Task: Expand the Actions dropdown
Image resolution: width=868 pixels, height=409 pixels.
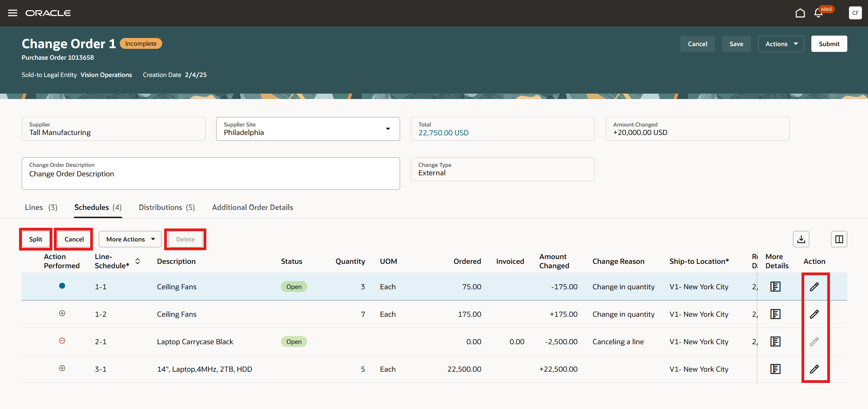Action: tap(781, 44)
